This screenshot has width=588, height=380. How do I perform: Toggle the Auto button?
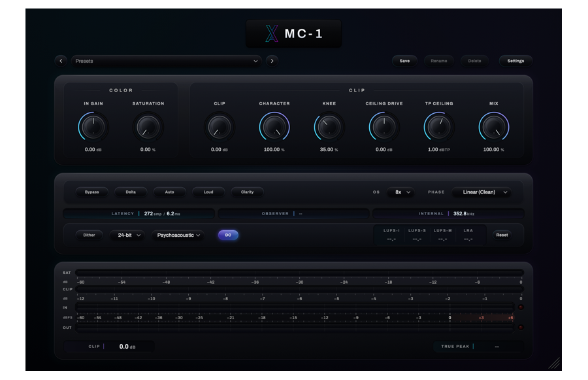click(169, 192)
